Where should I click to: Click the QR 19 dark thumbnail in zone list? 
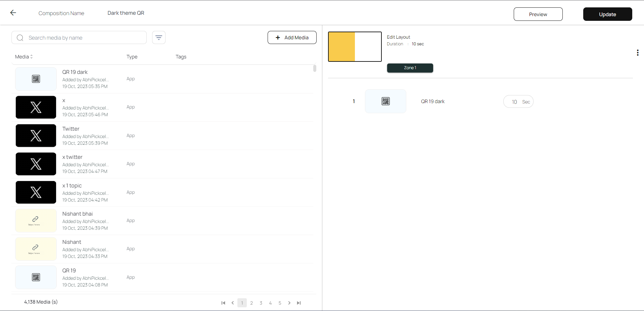pyautogui.click(x=385, y=101)
